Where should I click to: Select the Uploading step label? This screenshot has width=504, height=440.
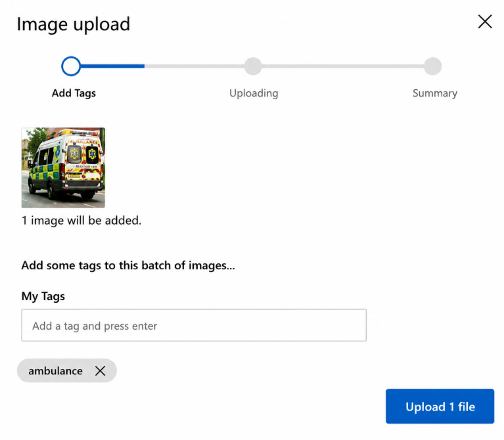pos(254,93)
